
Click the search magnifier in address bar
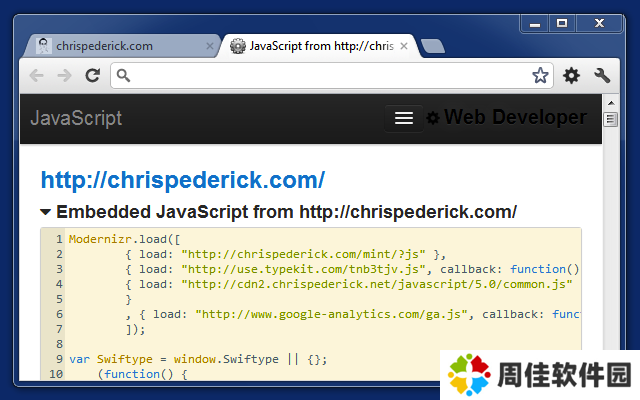click(122, 75)
